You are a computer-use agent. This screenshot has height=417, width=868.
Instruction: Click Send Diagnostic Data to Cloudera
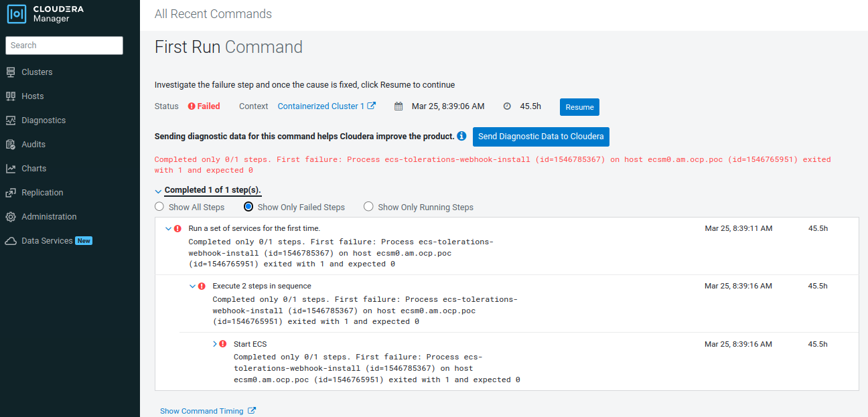click(540, 137)
